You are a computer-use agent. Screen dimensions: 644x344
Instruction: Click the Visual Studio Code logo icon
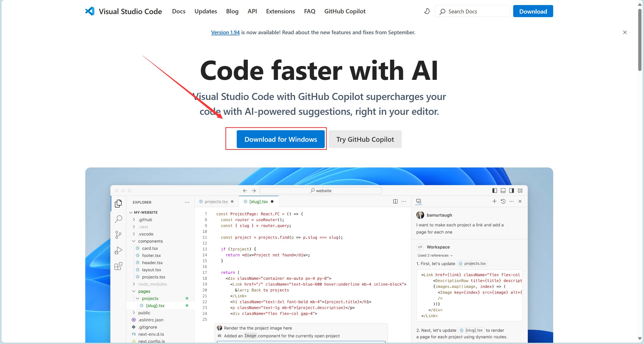tap(90, 11)
